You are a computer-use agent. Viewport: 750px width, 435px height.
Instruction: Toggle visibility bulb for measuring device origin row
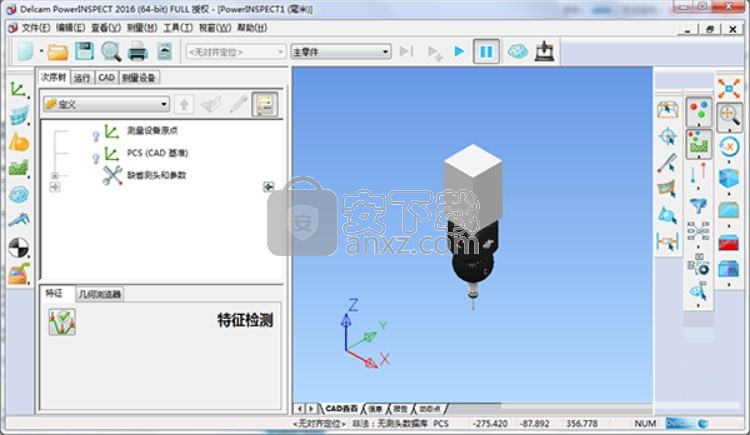[96, 136]
